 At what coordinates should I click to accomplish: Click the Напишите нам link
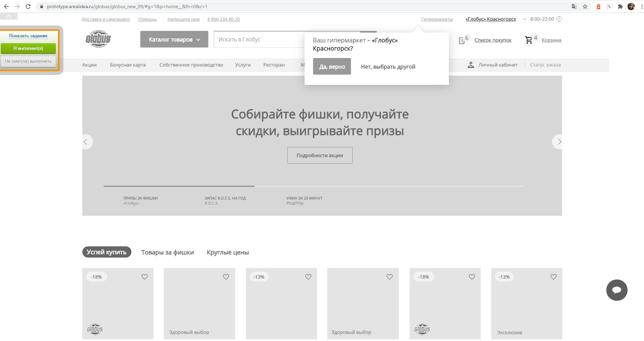pyautogui.click(x=184, y=19)
